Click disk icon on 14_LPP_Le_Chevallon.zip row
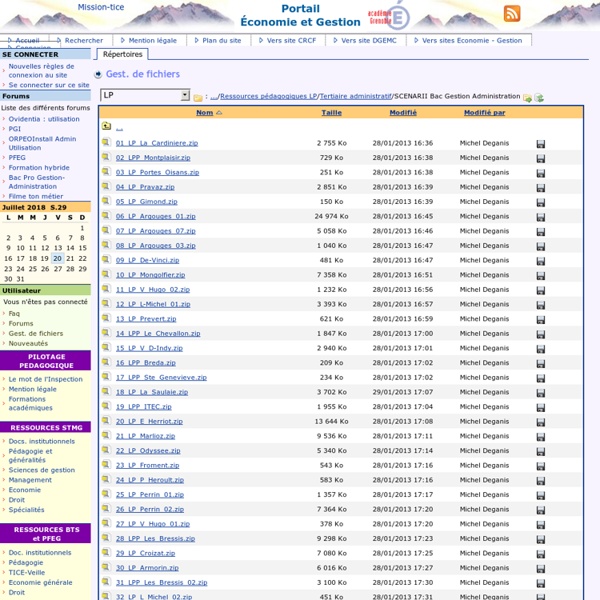Viewport: 600px width, 600px height. (x=540, y=334)
